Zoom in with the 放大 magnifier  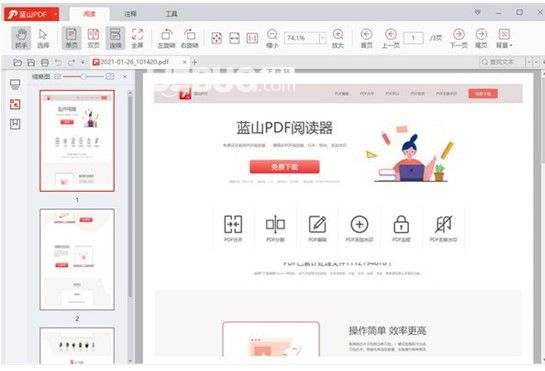point(338,38)
